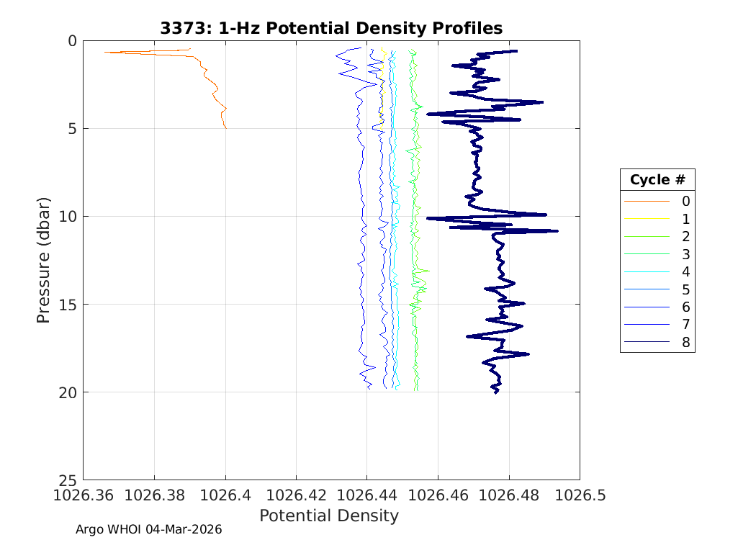
Task: Click the cycle 3 legend entry label
Action: click(x=685, y=254)
